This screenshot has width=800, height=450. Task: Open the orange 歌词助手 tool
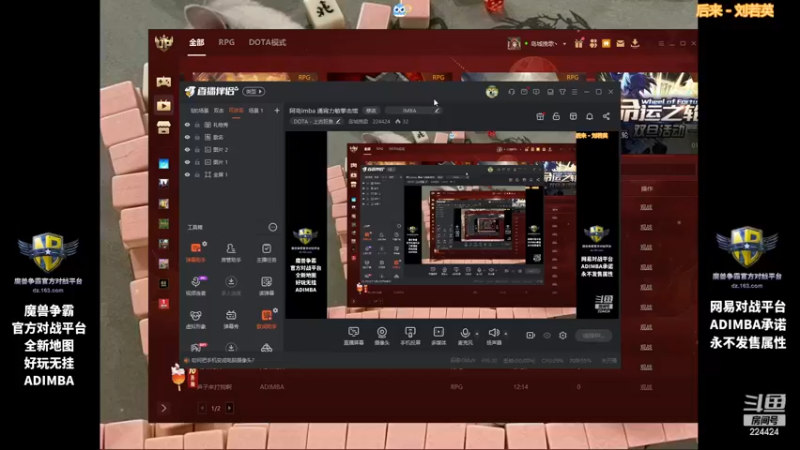[x=266, y=319]
